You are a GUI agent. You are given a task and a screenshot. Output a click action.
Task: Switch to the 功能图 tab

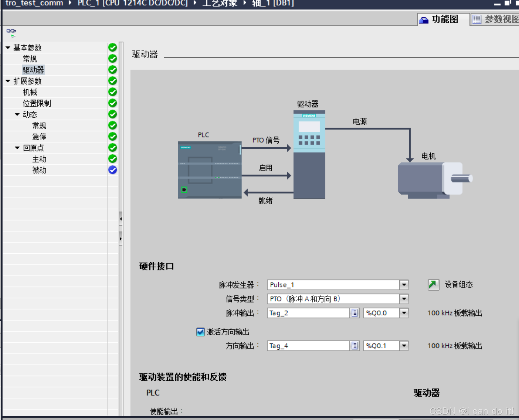(443, 19)
